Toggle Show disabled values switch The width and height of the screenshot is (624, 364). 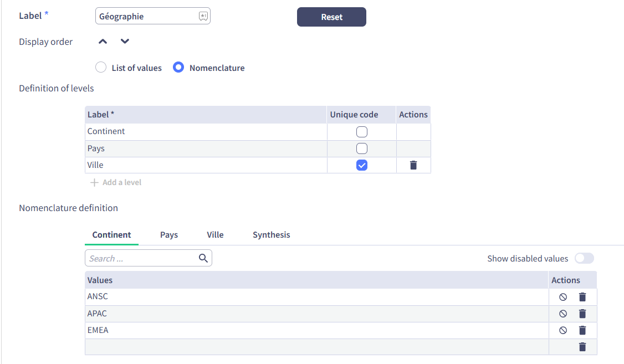pos(584,258)
